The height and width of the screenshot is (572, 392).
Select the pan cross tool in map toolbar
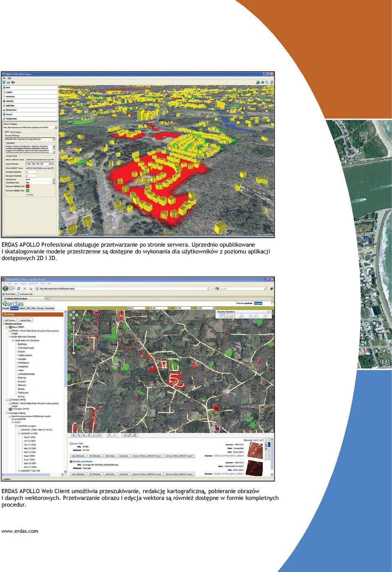[89, 435]
